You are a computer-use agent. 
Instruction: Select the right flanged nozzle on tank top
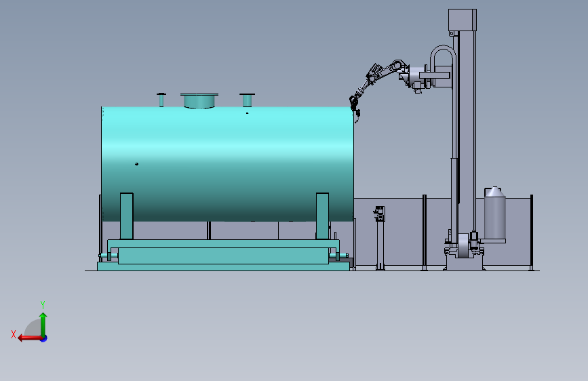(x=247, y=100)
